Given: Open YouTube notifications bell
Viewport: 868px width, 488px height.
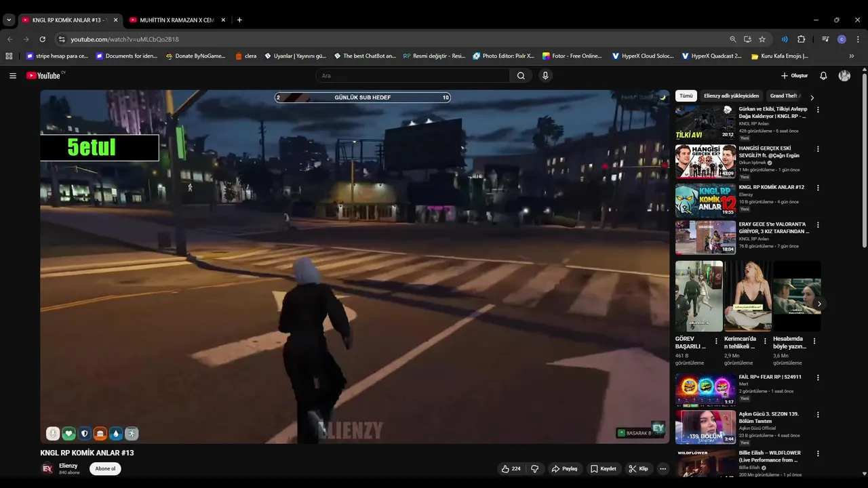Looking at the screenshot, I should point(823,76).
